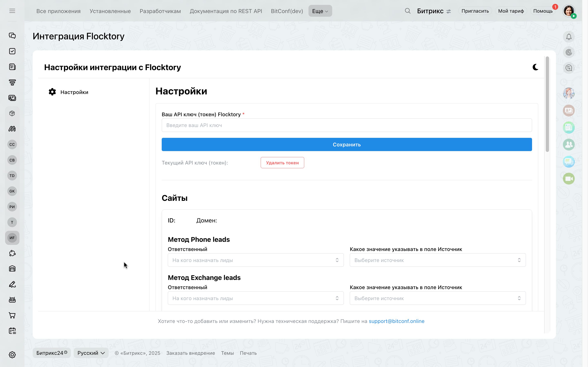
Task: Toggle dark mode with the moon icon
Action: 535,67
